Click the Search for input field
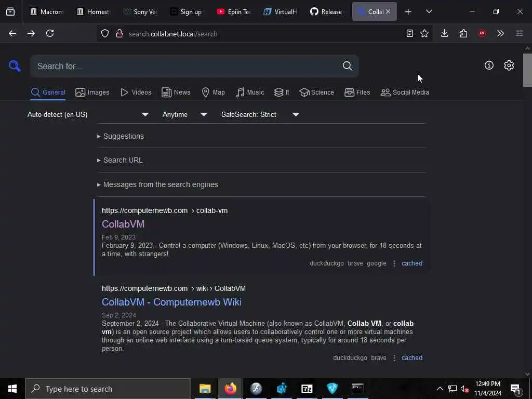The image size is (532, 399). point(186,66)
